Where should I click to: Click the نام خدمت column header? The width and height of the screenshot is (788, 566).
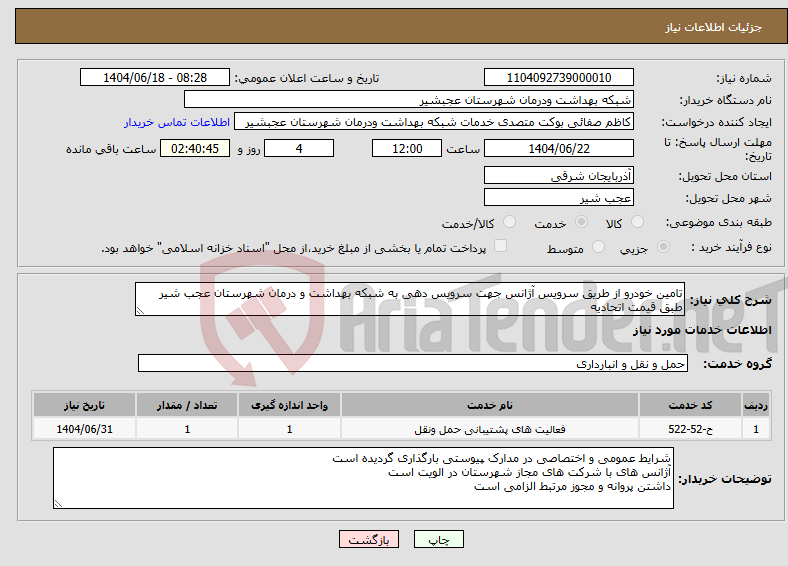click(490, 405)
